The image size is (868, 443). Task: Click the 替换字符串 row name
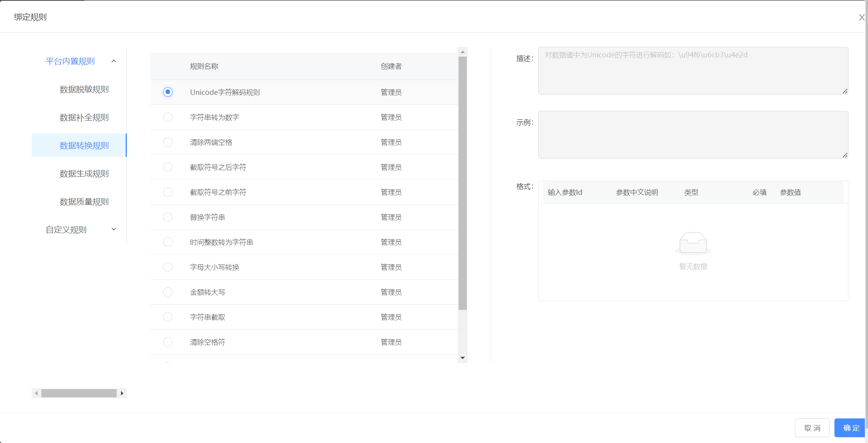tap(208, 217)
